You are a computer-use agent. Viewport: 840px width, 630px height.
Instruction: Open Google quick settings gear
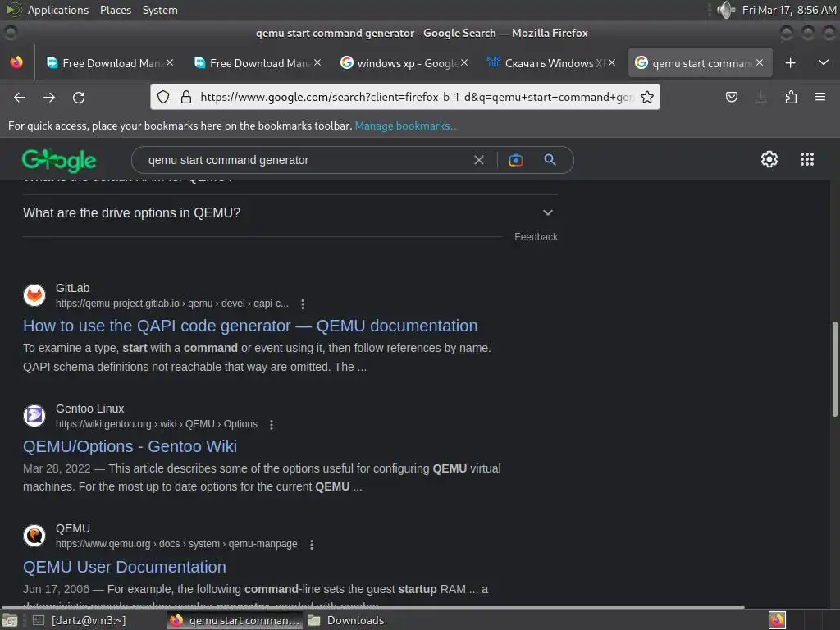[x=769, y=159]
